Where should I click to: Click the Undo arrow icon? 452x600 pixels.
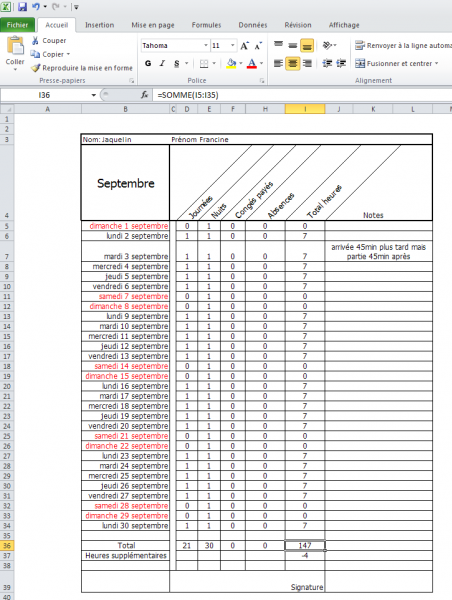36,6
